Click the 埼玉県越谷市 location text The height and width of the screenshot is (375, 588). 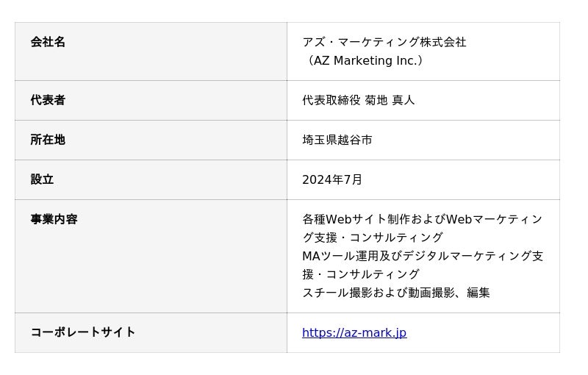point(337,140)
